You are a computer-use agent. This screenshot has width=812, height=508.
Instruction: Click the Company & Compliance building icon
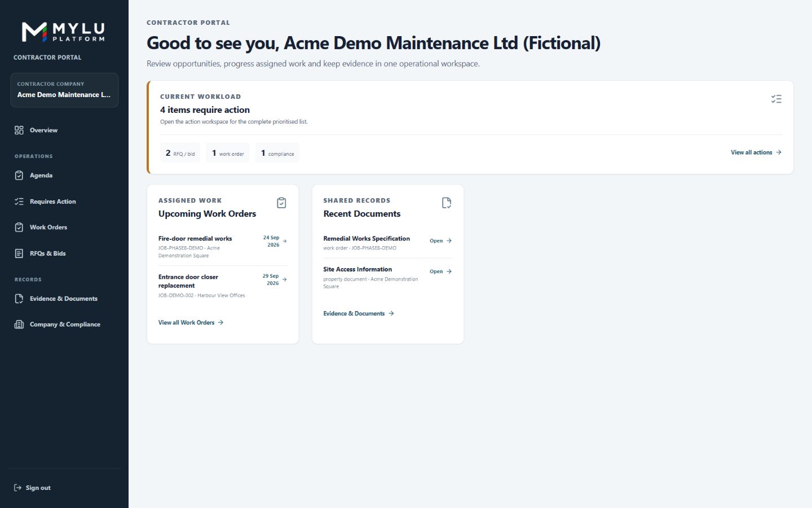19,325
